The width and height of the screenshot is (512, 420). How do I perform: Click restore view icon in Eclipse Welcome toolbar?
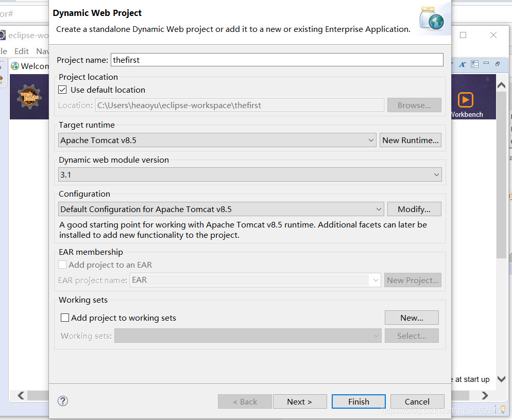[498, 64]
